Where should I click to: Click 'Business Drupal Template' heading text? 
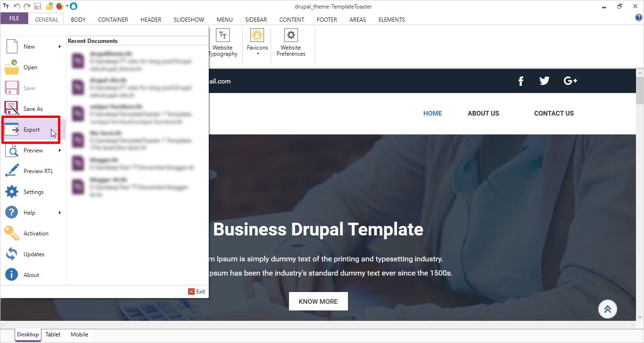click(x=318, y=230)
